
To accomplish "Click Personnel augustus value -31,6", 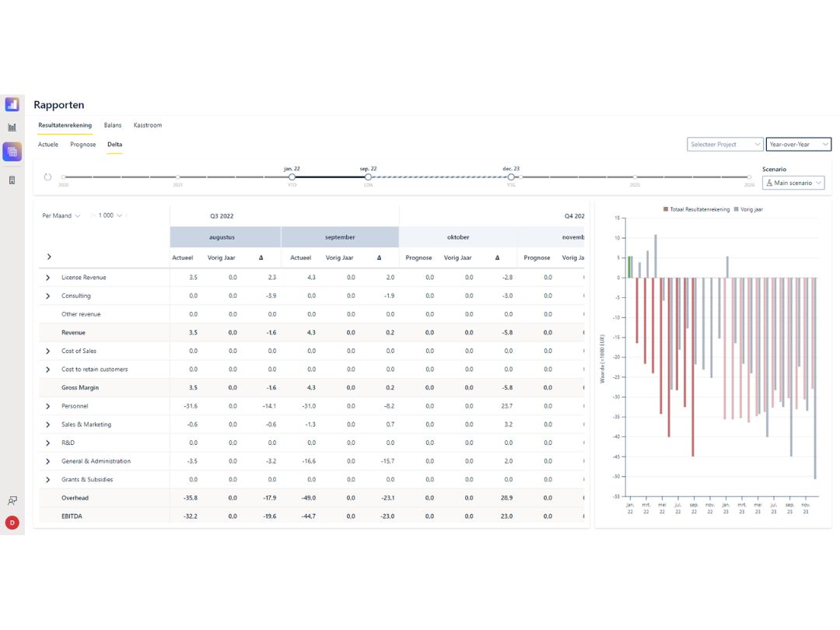I will tap(191, 406).
